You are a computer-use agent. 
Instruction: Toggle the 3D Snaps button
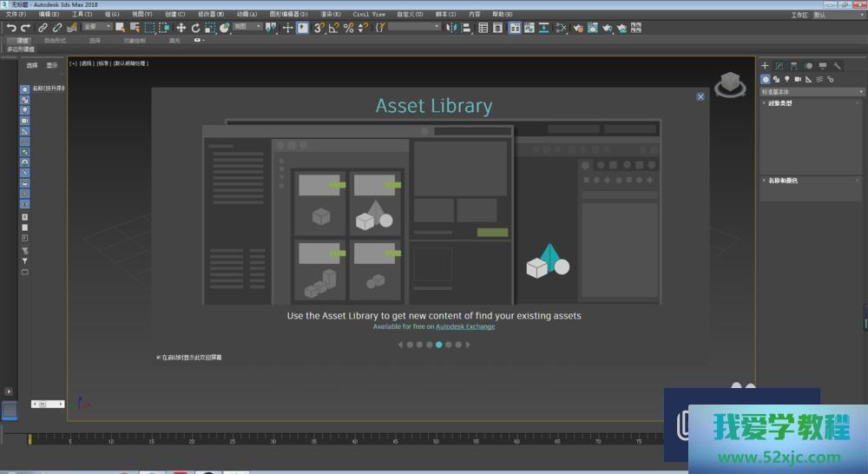pyautogui.click(x=319, y=28)
